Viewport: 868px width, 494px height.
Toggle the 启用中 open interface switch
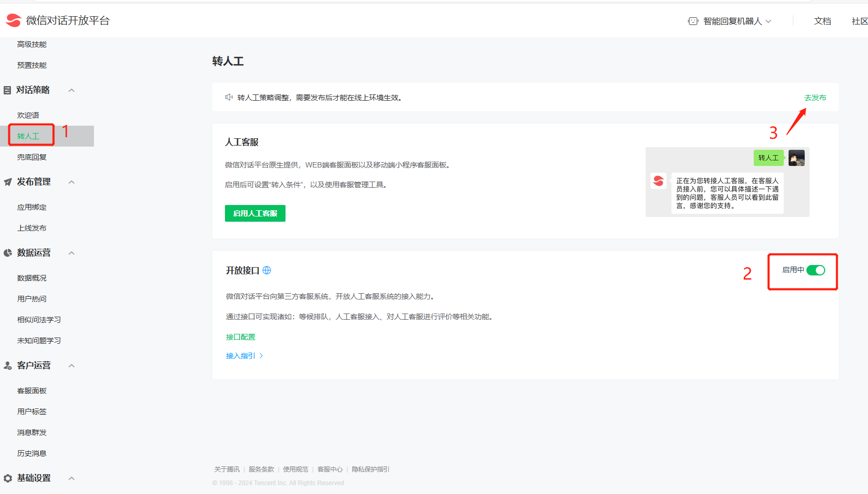pyautogui.click(x=815, y=270)
